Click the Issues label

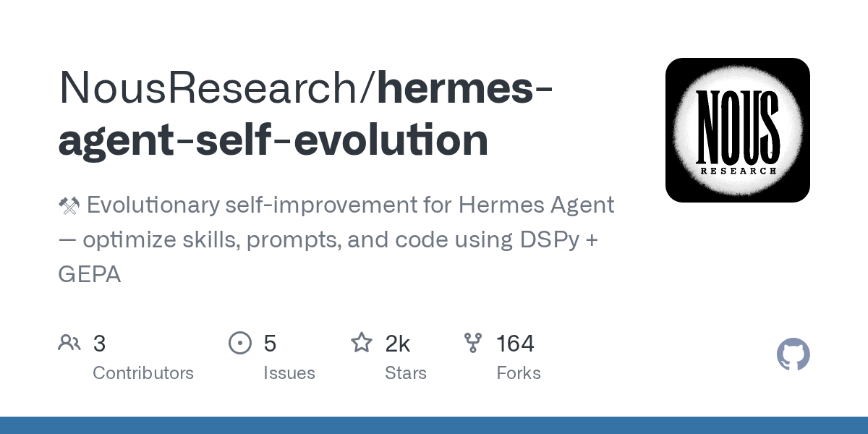click(289, 373)
